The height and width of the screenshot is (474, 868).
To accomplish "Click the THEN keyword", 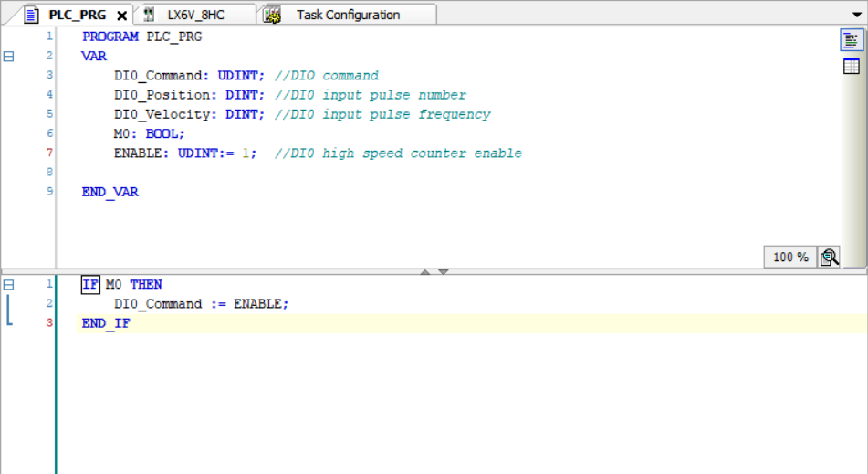I will 146,285.
